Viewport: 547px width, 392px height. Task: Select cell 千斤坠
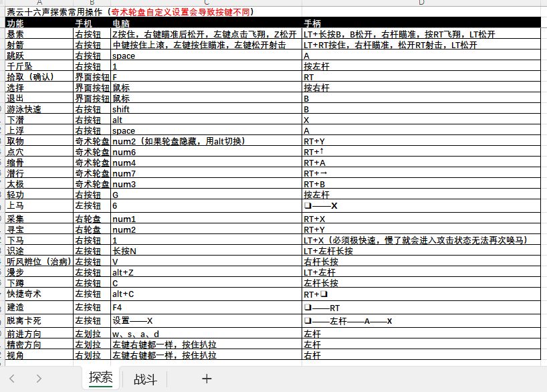39,66
